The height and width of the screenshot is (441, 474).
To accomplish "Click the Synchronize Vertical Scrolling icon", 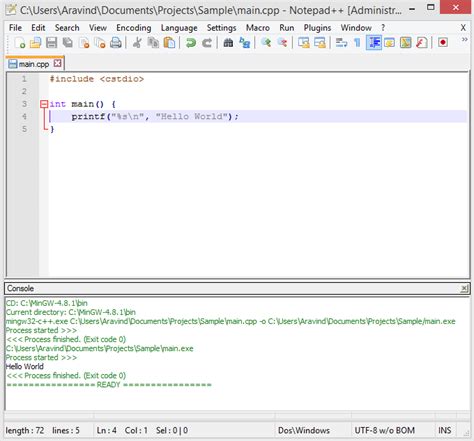I will click(x=304, y=43).
